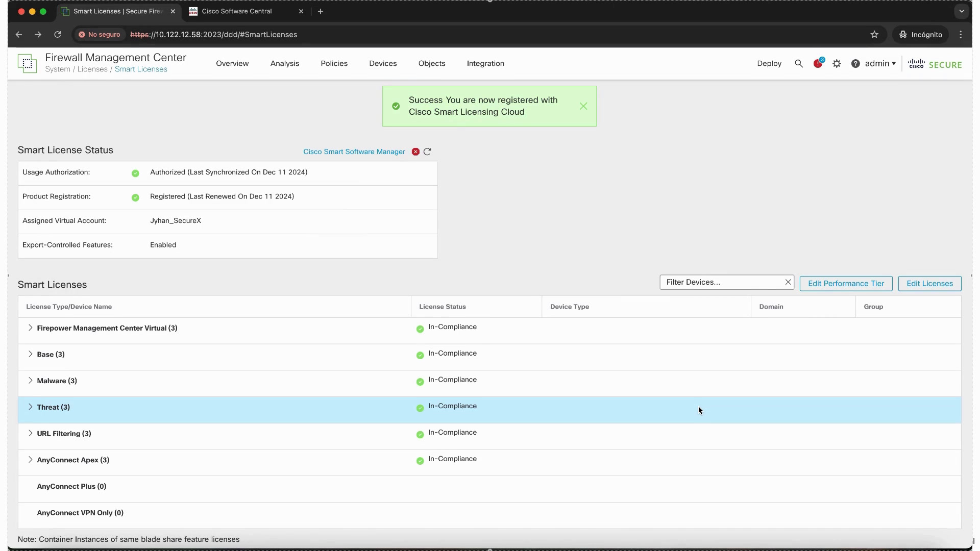Click the browser back arrow
Screen dimensions: 980x551
(x=19, y=34)
